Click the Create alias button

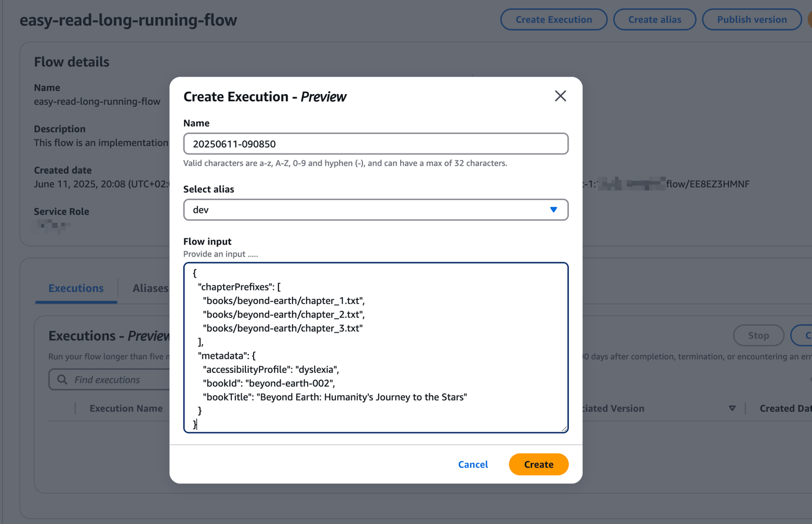[654, 19]
